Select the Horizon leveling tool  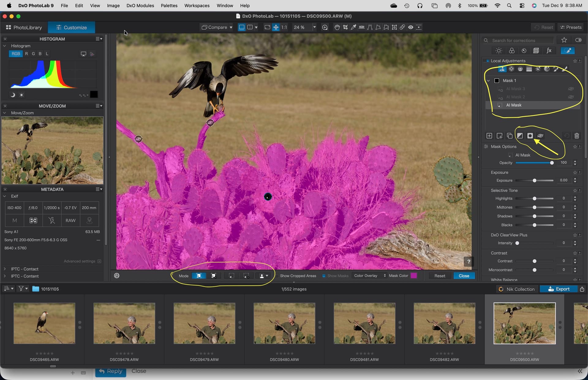[362, 27]
